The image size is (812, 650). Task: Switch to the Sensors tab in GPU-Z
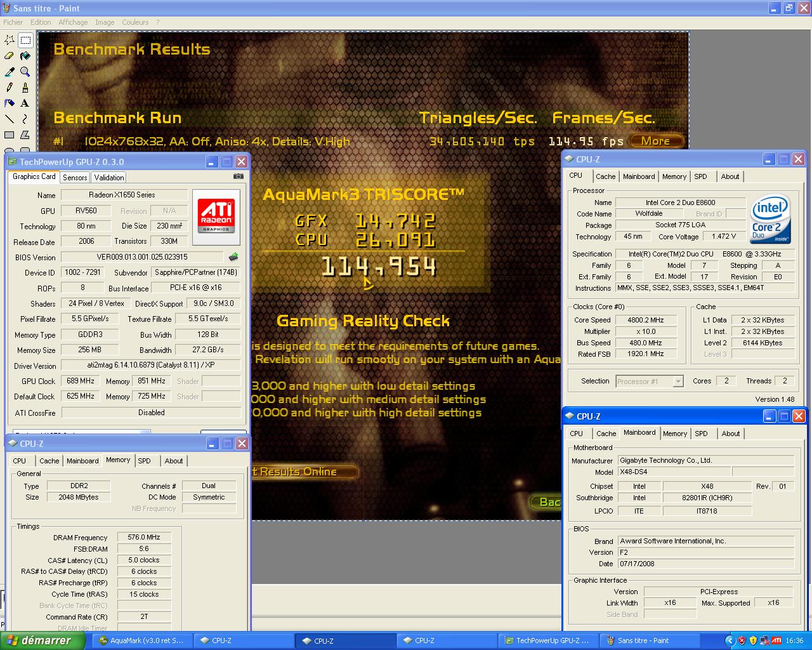coord(75,178)
